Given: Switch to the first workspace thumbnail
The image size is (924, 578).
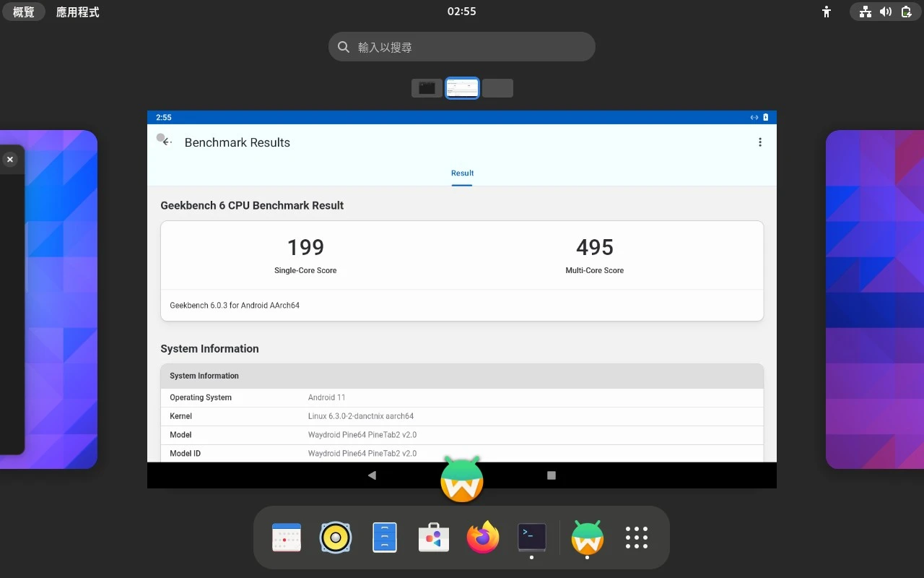Looking at the screenshot, I should [427, 88].
